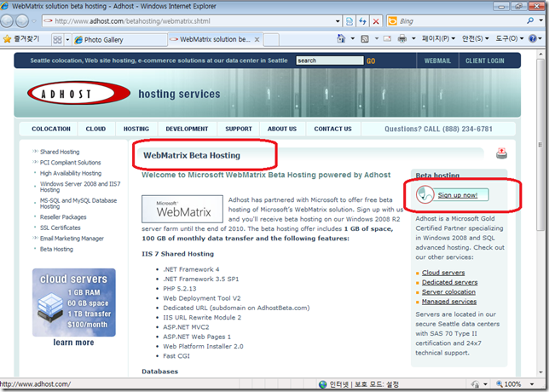The width and height of the screenshot is (549, 392).
Task: Click the red siren icon near heading
Action: pos(501,153)
